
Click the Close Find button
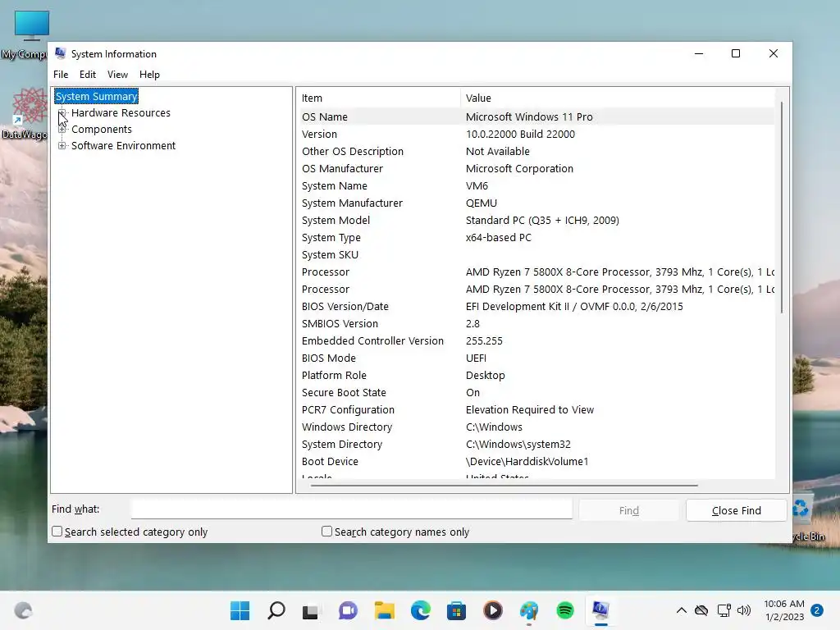click(x=736, y=510)
